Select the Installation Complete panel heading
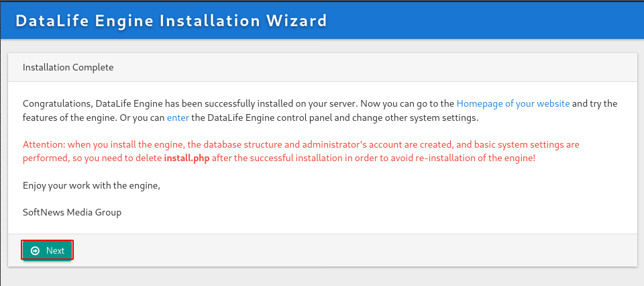Image resolution: width=644 pixels, height=286 pixels. 68,67
